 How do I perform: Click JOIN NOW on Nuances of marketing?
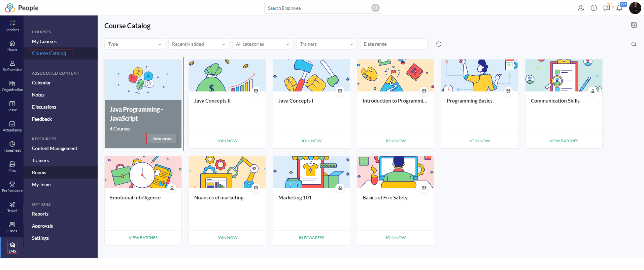click(x=227, y=238)
